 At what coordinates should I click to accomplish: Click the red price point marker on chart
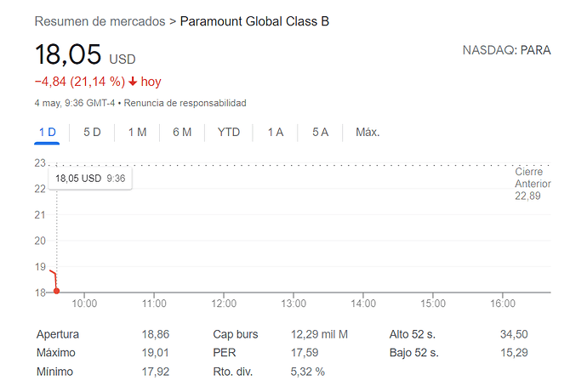click(x=56, y=291)
